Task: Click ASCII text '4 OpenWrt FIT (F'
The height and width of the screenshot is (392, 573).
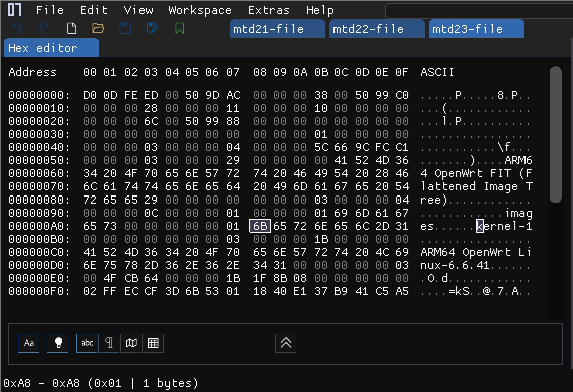Action: (x=476, y=173)
